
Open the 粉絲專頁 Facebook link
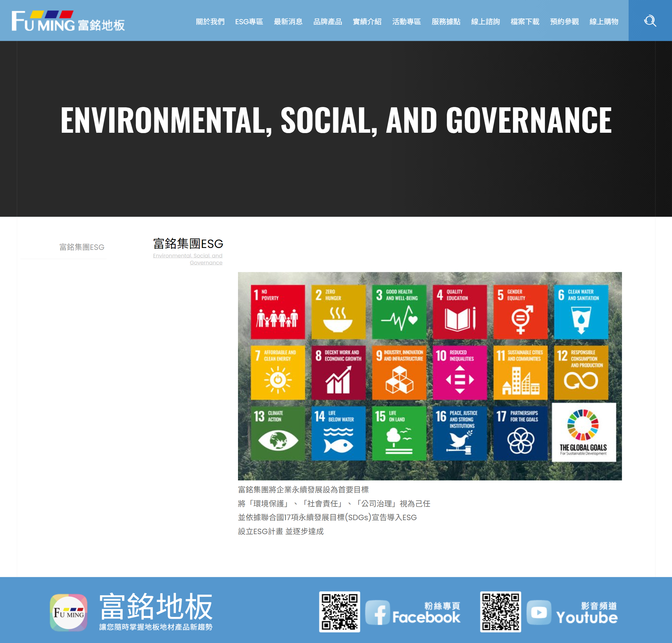coord(426,612)
